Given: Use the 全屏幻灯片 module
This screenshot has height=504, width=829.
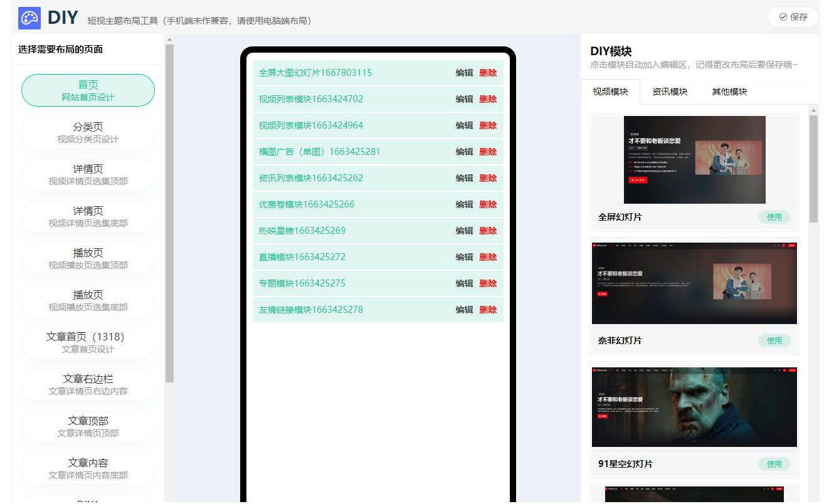Looking at the screenshot, I should tap(774, 217).
